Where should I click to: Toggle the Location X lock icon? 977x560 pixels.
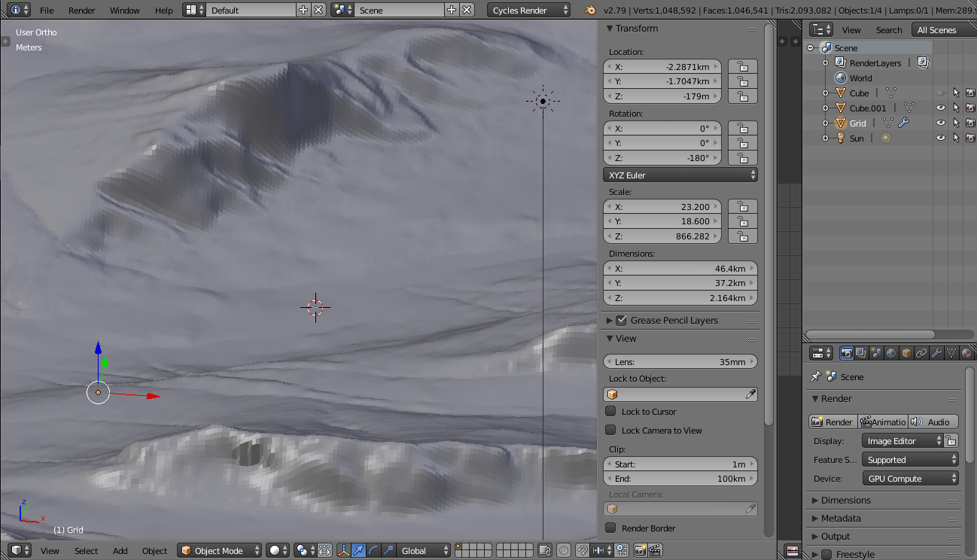743,66
